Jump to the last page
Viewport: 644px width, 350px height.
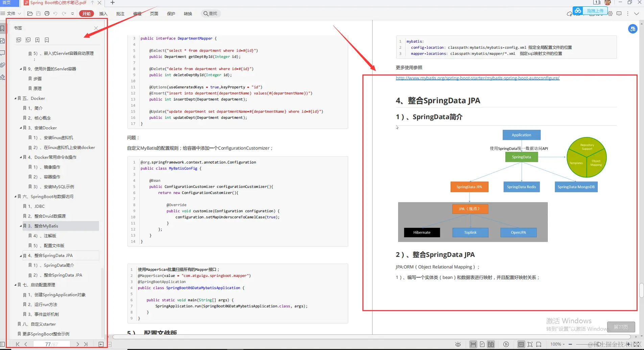pyautogui.click(x=86, y=344)
